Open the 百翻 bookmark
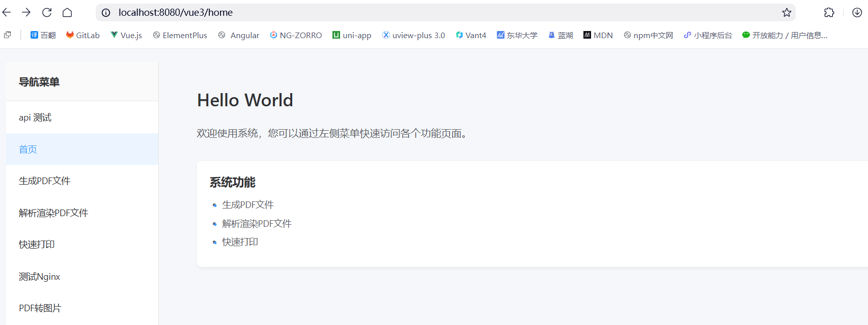This screenshot has height=325, width=868. (x=43, y=35)
